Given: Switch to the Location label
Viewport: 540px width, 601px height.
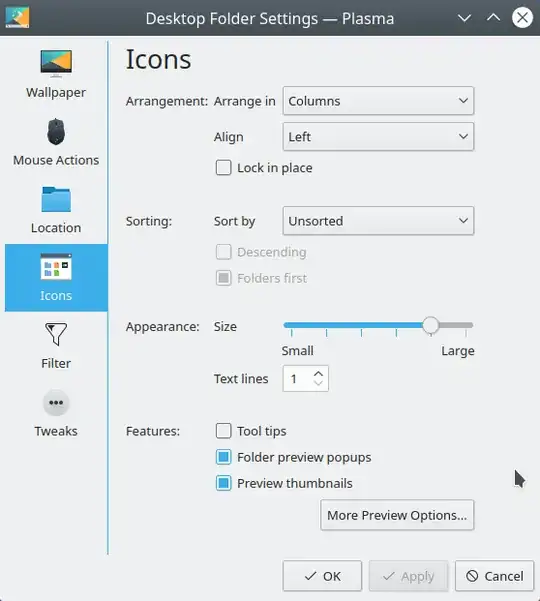Looking at the screenshot, I should click(x=56, y=228).
